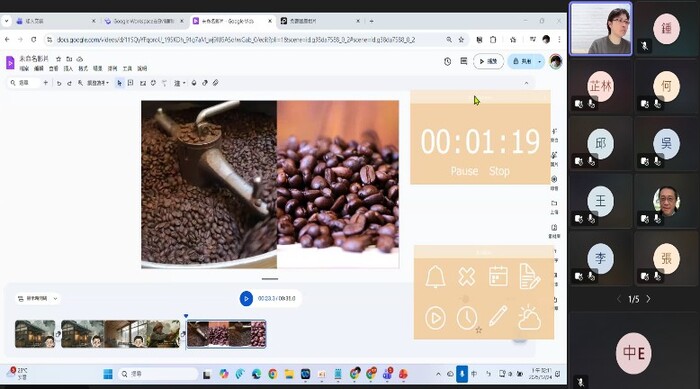Viewport: 700px width, 389px height.
Task: Open the browser tab search chevron
Action: coord(6,21)
